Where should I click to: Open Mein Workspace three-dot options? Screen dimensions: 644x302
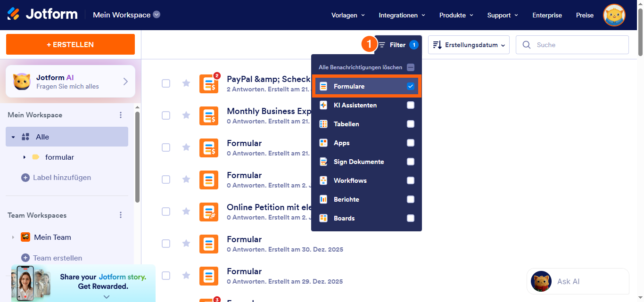[121, 115]
